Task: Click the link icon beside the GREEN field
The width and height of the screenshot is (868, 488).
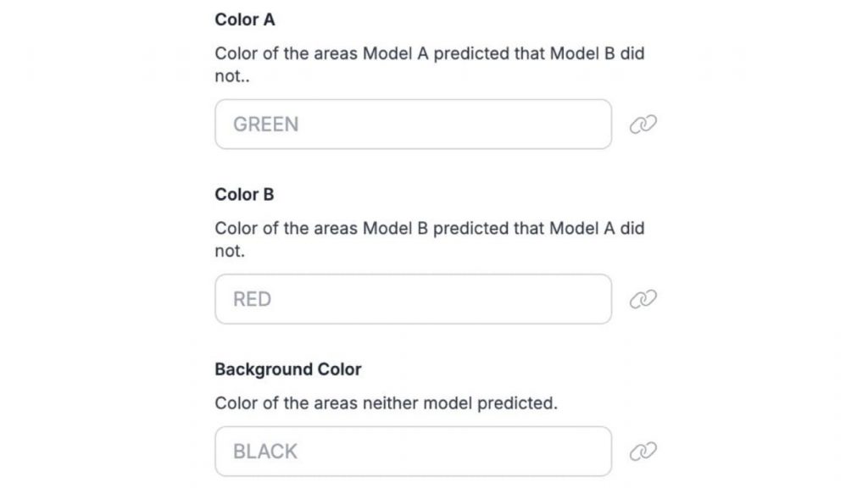Action: [x=643, y=125]
